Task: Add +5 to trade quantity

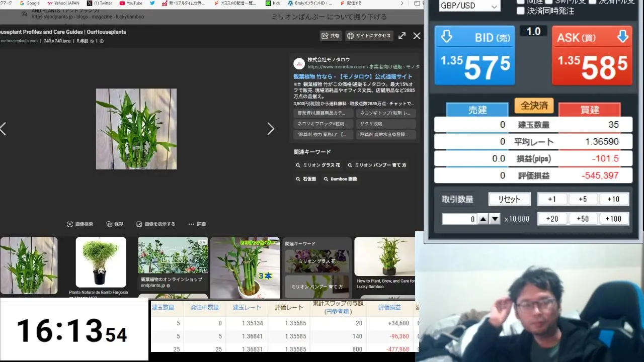Action: (583, 199)
